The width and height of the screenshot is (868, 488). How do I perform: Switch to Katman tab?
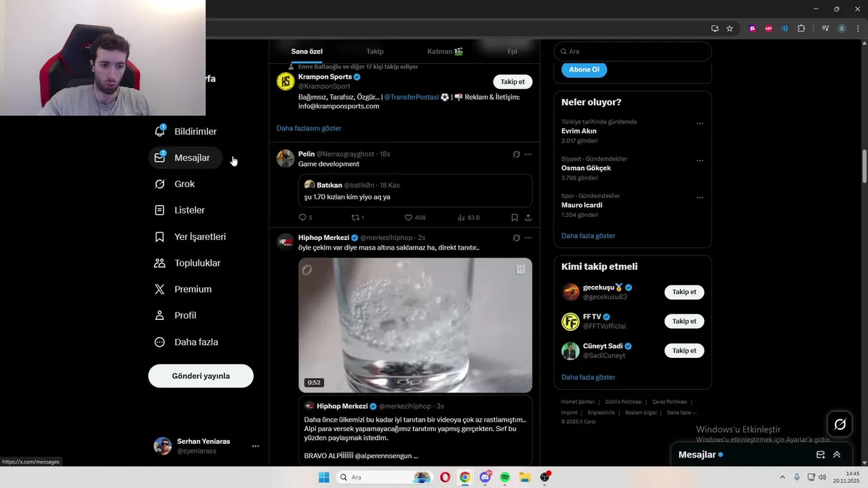coord(445,52)
